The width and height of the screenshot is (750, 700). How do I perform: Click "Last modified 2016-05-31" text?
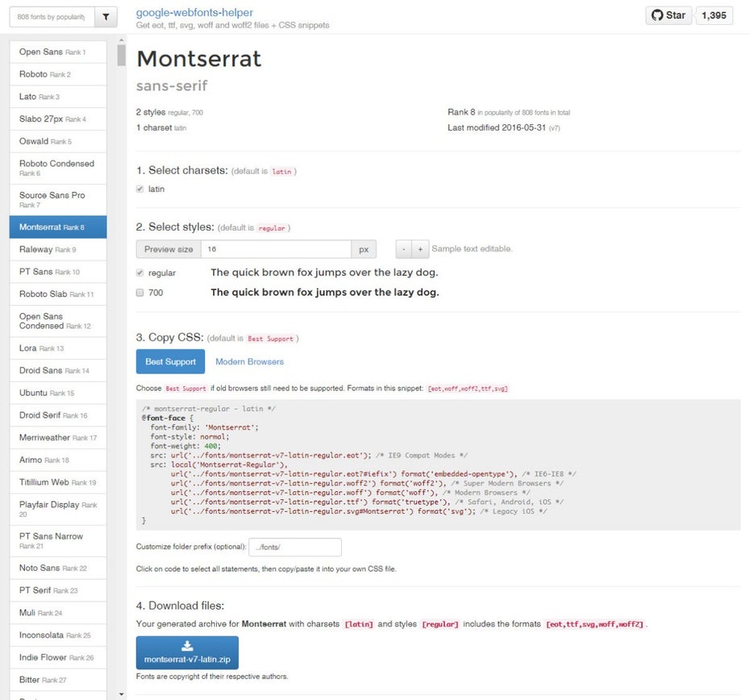(497, 127)
